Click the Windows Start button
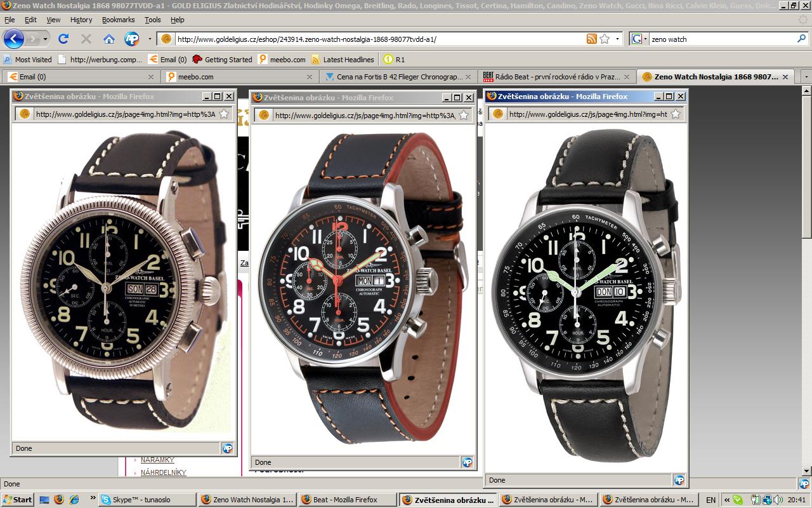 (18, 500)
